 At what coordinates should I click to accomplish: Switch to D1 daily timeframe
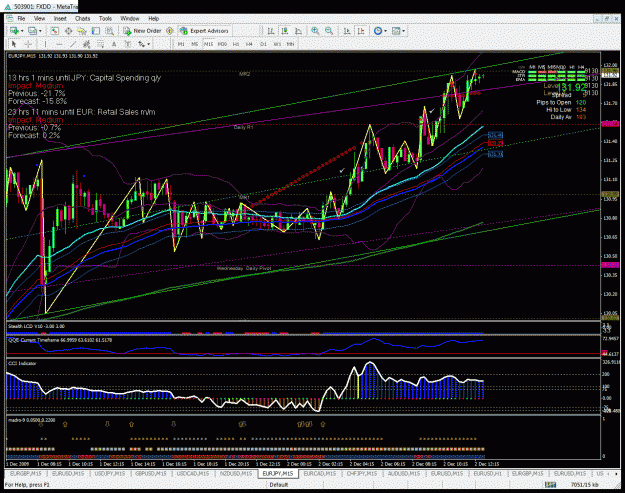(263, 44)
